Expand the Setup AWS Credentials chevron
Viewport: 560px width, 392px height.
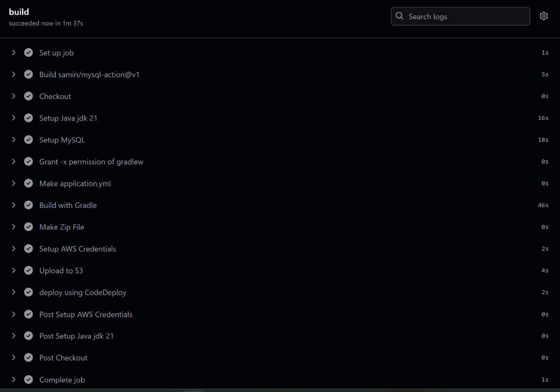[14, 249]
